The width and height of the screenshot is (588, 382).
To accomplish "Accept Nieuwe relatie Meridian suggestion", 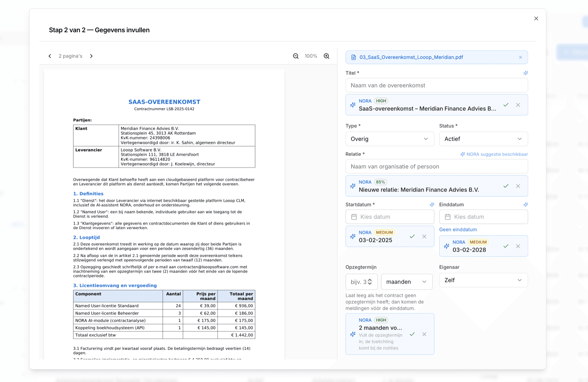I will (x=506, y=186).
